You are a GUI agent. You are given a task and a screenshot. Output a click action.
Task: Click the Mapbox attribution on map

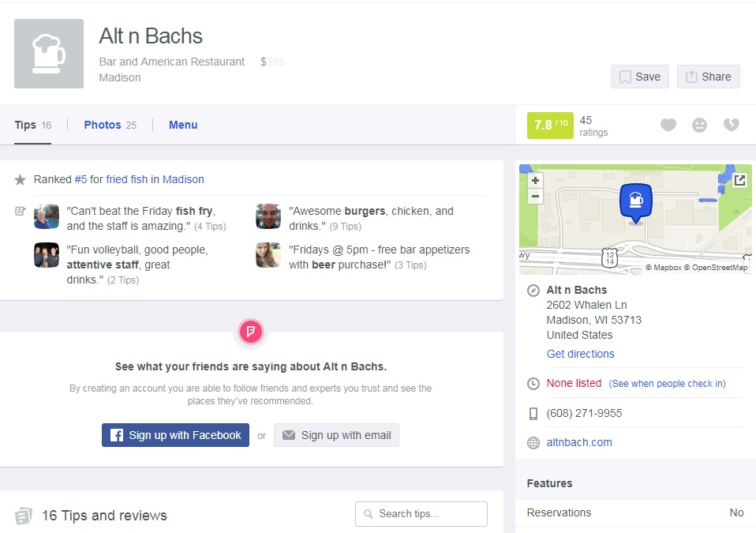[x=664, y=267]
